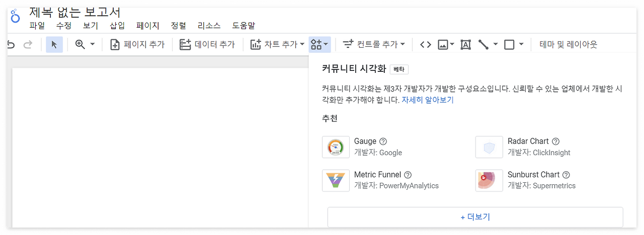This screenshot has height=235, width=644.
Task: Click the Metric Funnel name label
Action: [x=378, y=175]
